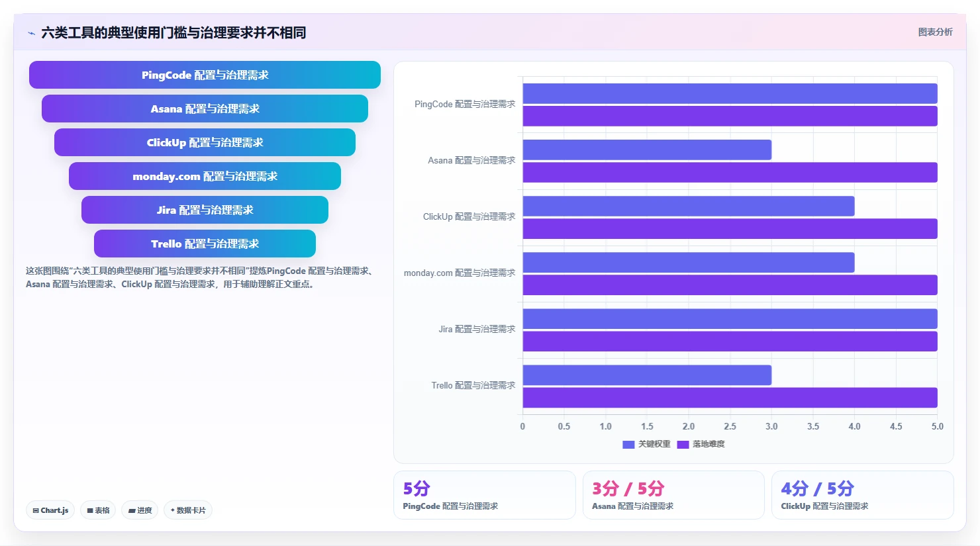Image resolution: width=980 pixels, height=546 pixels.
Task: Click the title 六类工具的典型使用门槛与治理要求并不相同
Action: 173,32
